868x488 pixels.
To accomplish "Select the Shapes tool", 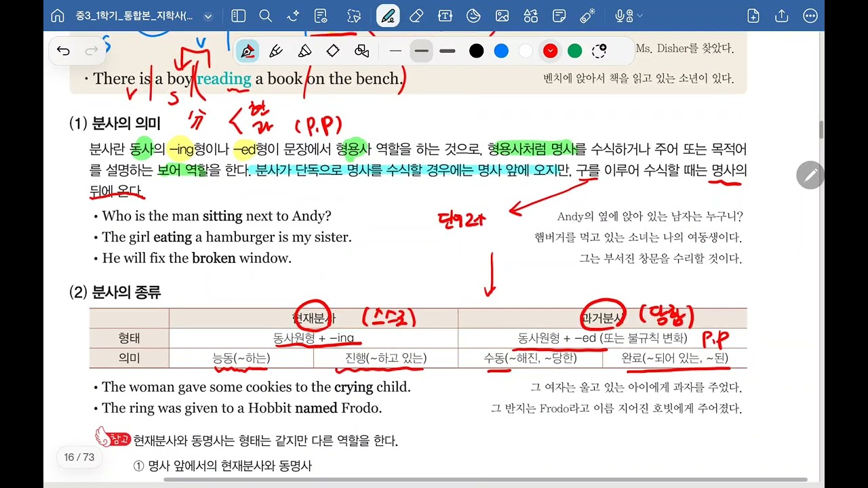I will (x=530, y=16).
